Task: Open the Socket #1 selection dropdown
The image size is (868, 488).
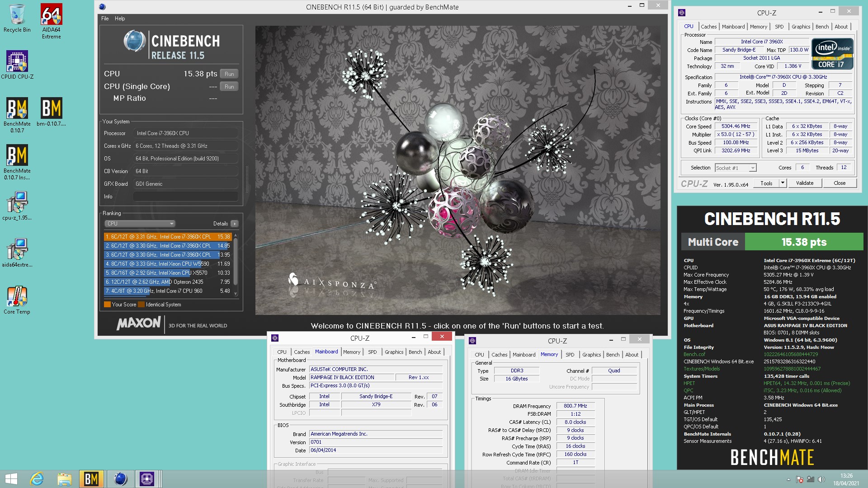Action: 736,168
